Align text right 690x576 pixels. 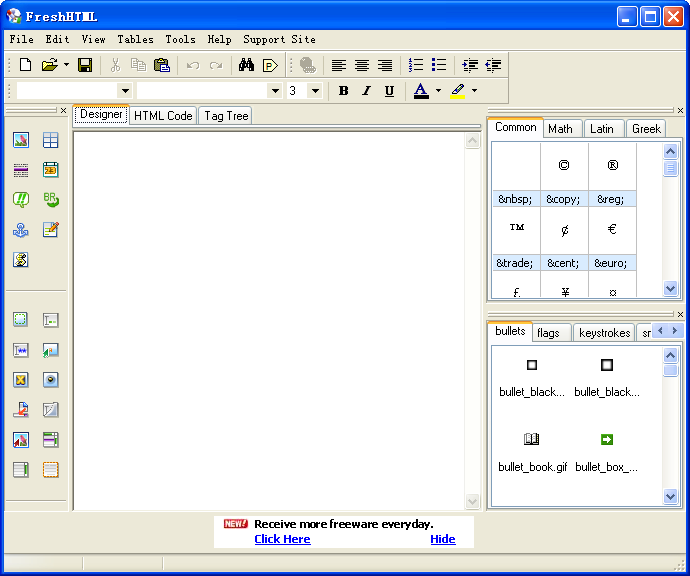point(385,65)
